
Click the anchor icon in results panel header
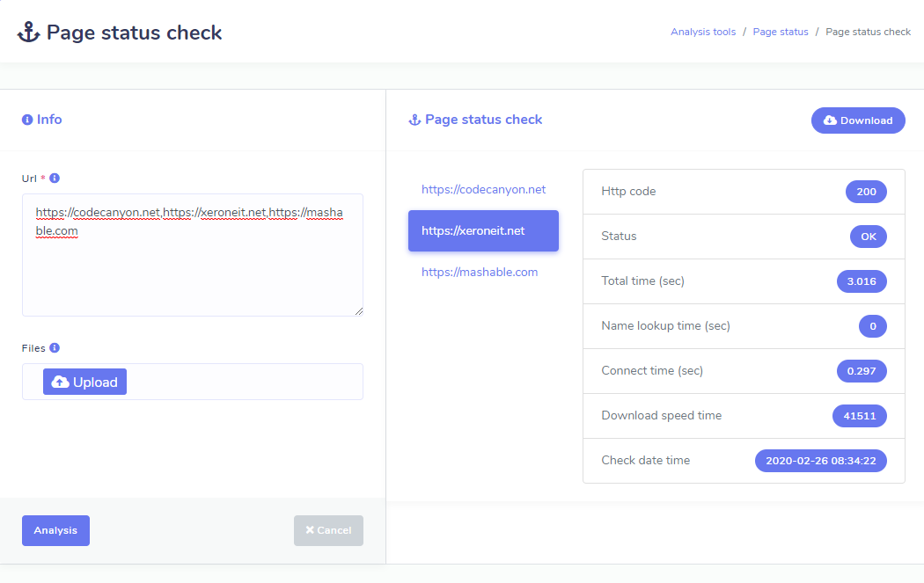(414, 120)
